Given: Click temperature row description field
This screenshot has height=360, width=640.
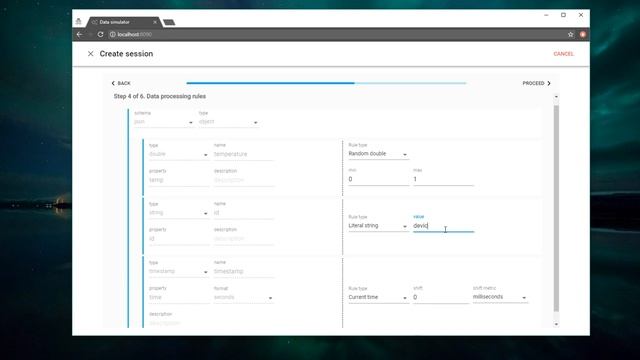Looking at the screenshot, I should click(244, 180).
